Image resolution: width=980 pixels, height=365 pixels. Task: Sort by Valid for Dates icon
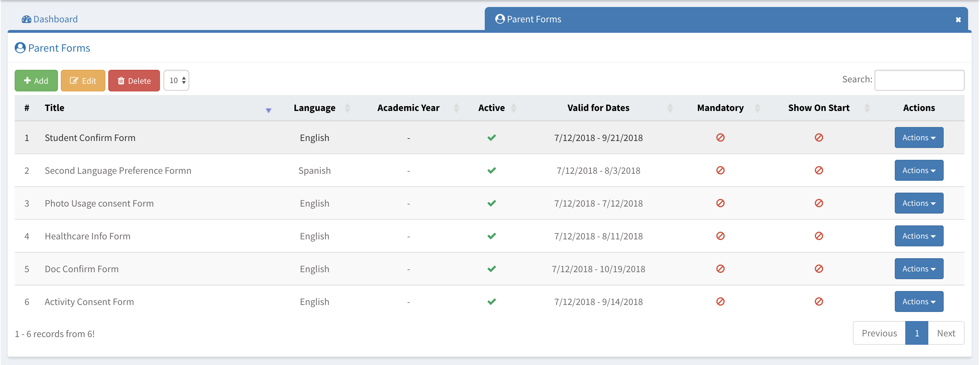670,108
